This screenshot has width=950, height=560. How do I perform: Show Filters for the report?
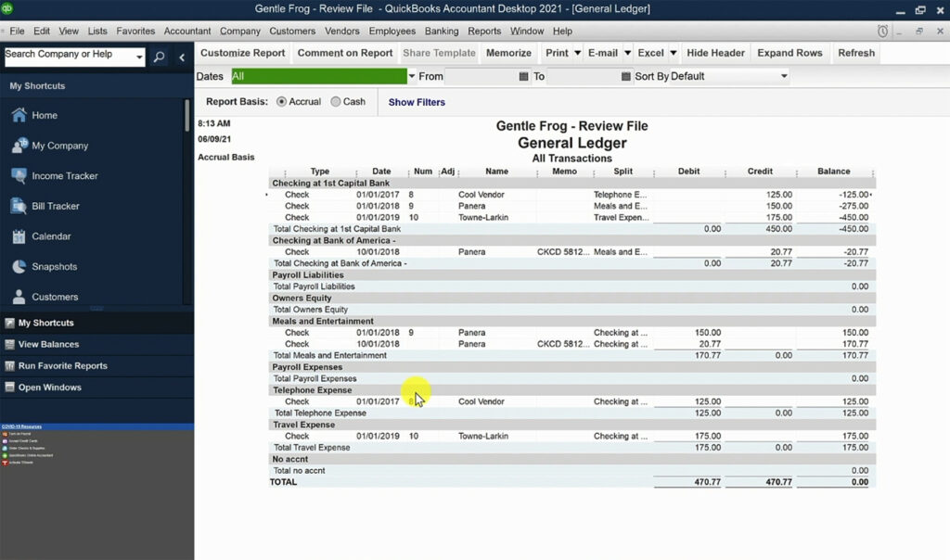click(x=416, y=102)
